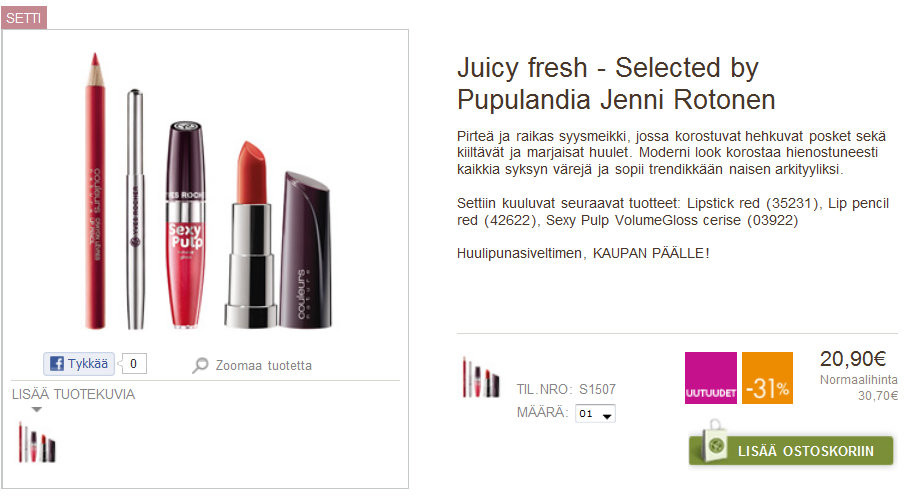Open the Määrä quantity dropdown
This screenshot has height=496, width=916.
pyautogui.click(x=595, y=413)
